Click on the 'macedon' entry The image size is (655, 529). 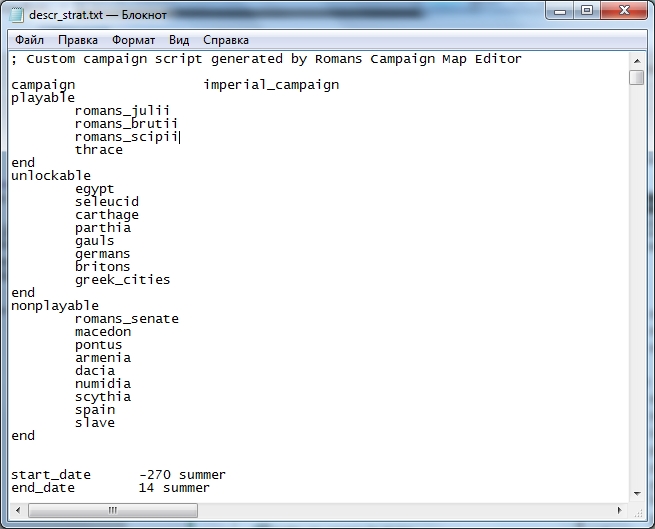103,332
